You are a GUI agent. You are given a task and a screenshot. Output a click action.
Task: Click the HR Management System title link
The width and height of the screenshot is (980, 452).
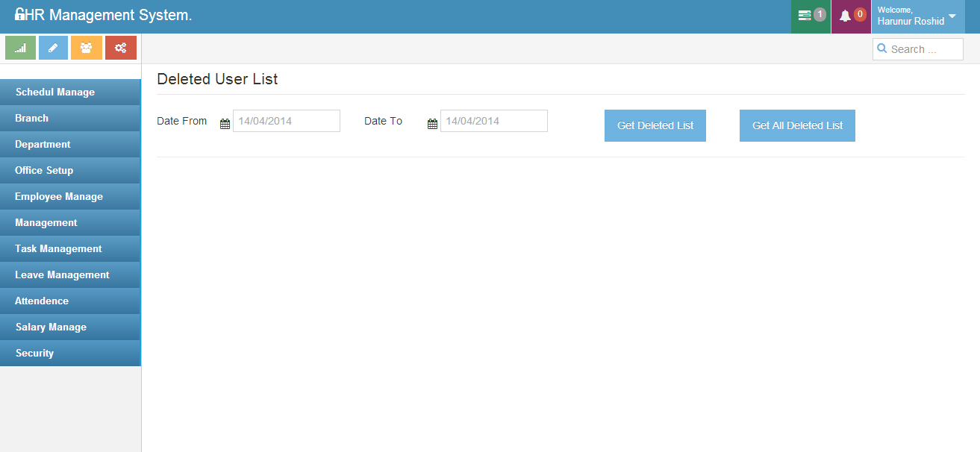pos(103,16)
